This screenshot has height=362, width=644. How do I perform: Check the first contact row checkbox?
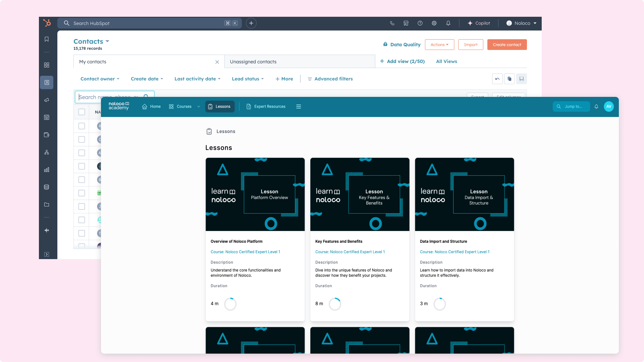click(82, 126)
